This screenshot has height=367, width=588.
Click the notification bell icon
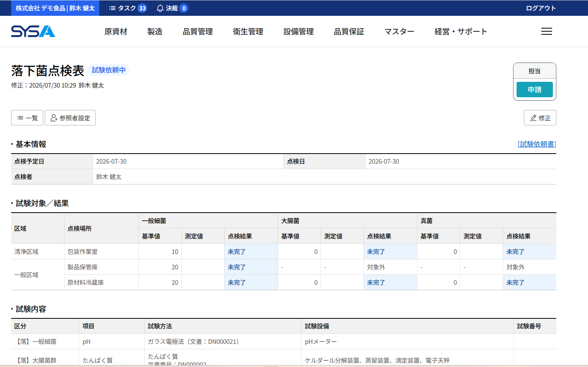160,8
